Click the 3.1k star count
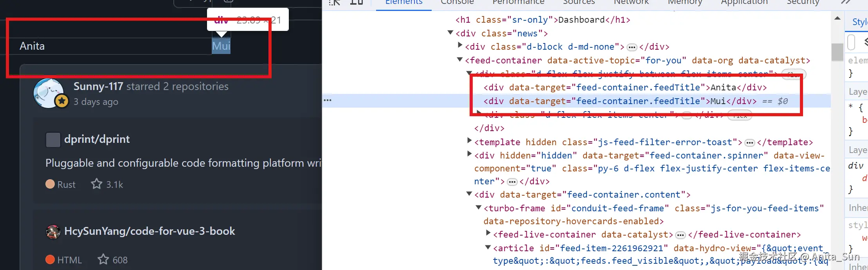This screenshot has height=270, width=868. [115, 184]
